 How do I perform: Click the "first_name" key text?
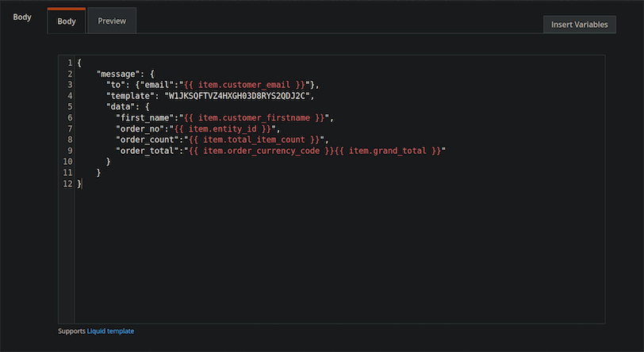(x=144, y=118)
